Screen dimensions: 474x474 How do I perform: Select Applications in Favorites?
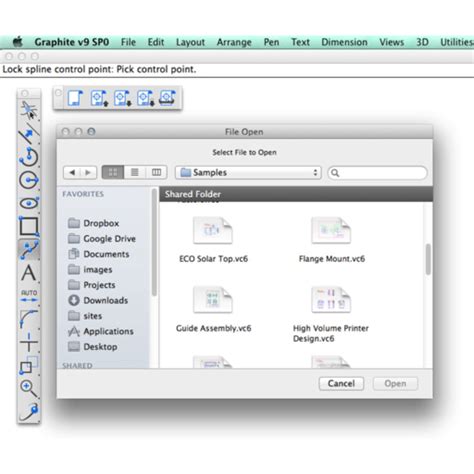[x=101, y=331]
